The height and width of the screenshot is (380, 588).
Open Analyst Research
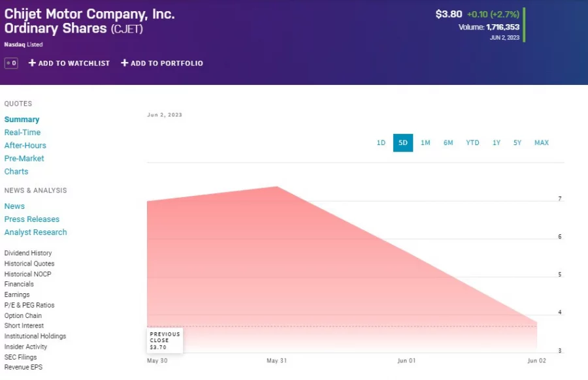tap(35, 232)
